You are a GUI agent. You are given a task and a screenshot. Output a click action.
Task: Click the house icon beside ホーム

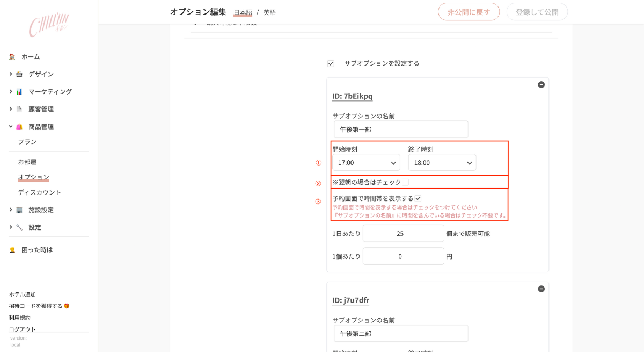click(x=12, y=56)
